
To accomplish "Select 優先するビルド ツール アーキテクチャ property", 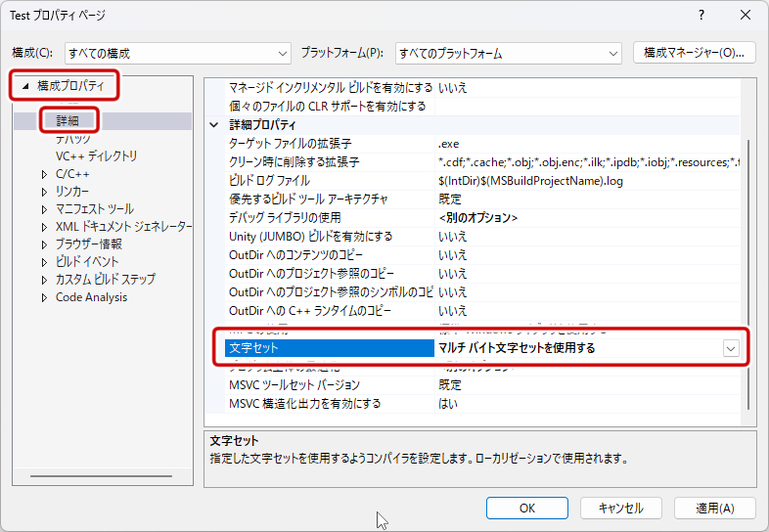I will [330, 199].
